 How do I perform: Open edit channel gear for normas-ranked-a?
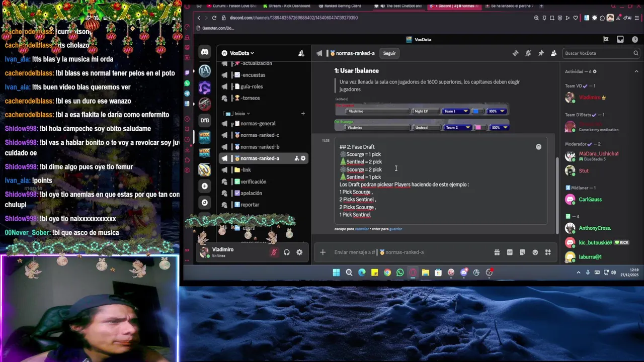coord(303,158)
